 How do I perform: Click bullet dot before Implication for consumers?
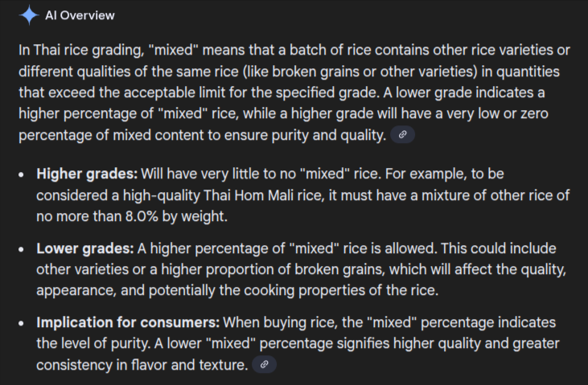[22, 323]
